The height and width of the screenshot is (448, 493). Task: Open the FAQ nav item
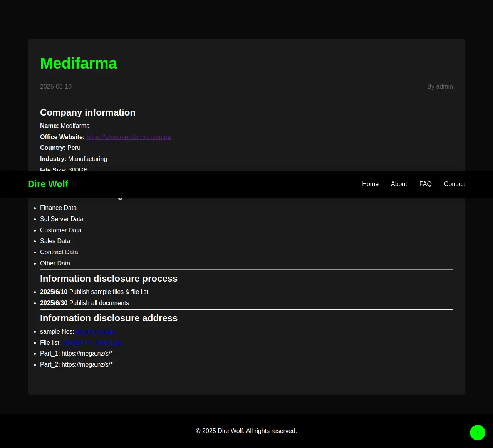click(425, 184)
